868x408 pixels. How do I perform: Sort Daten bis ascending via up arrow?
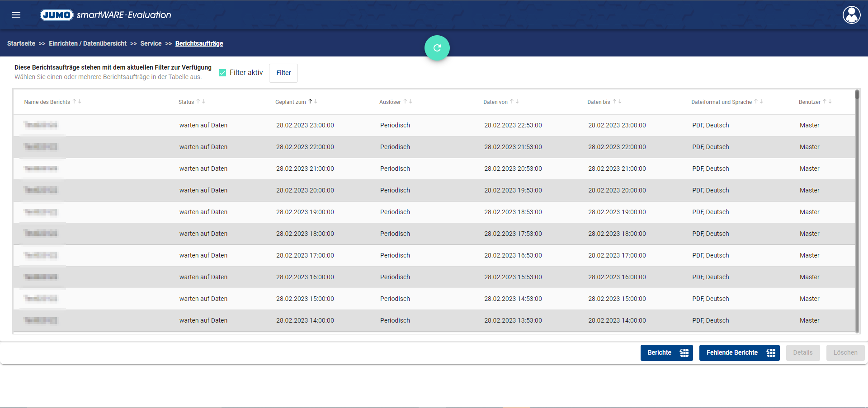(x=614, y=102)
